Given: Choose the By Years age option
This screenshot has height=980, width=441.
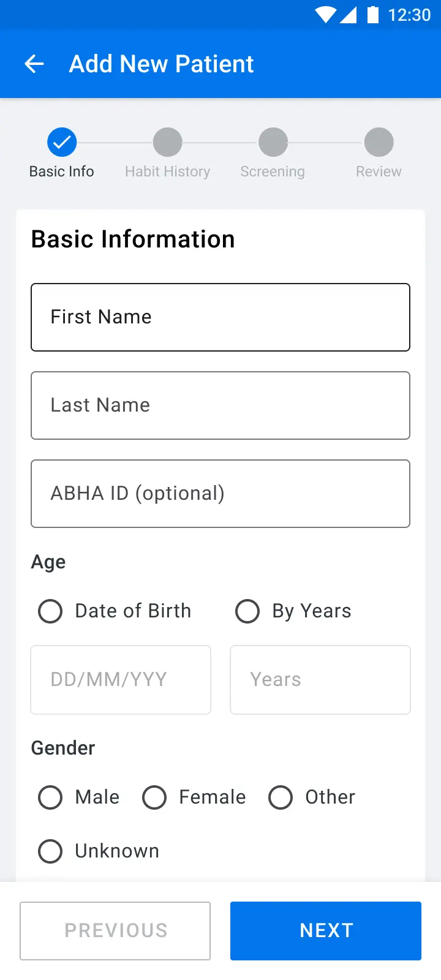Looking at the screenshot, I should pyautogui.click(x=247, y=611).
